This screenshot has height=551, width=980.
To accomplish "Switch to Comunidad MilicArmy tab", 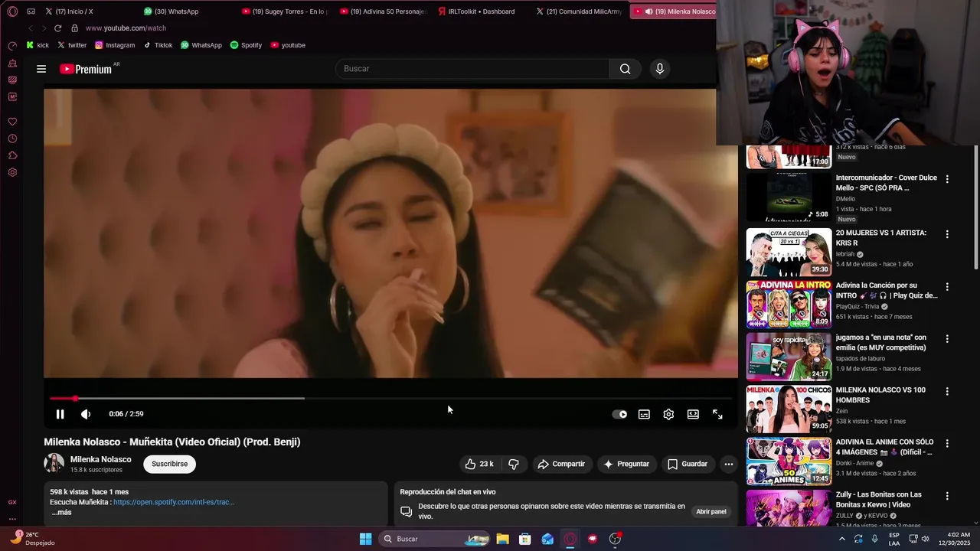I will point(579,11).
